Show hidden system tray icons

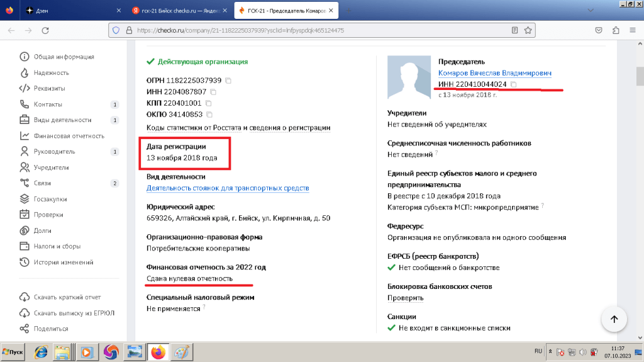(x=551, y=351)
